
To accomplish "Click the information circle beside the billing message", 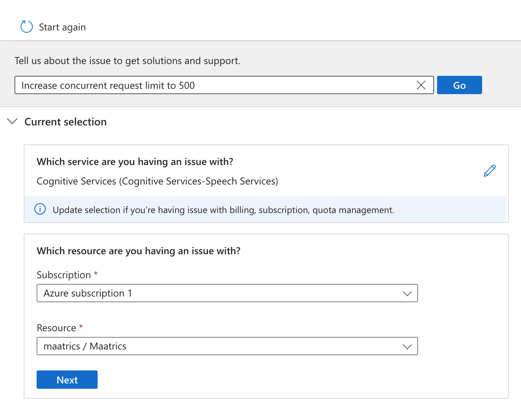I will tap(40, 209).
